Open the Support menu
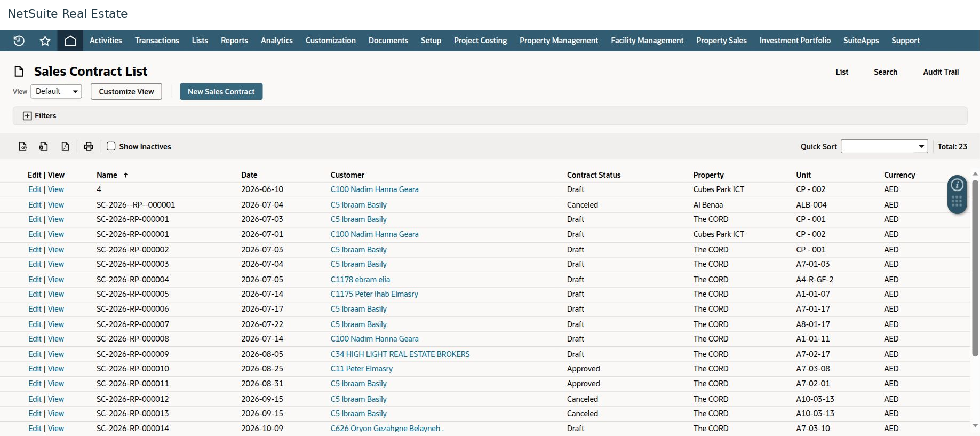 click(x=905, y=41)
